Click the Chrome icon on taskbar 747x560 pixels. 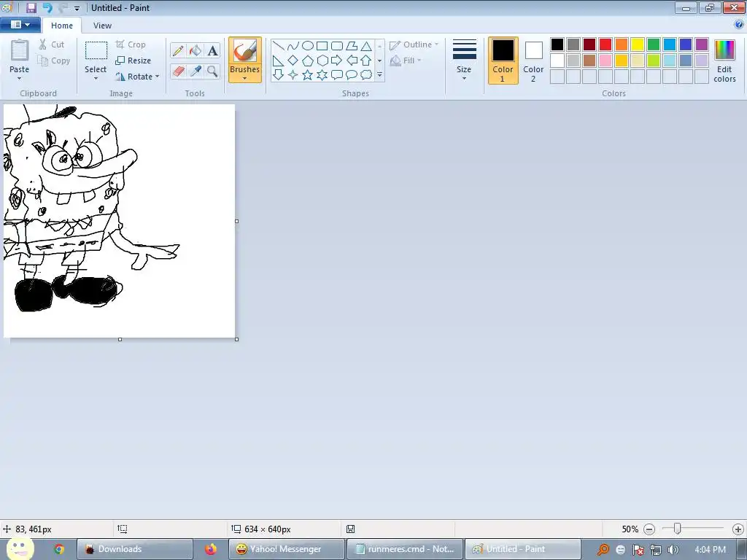58,549
